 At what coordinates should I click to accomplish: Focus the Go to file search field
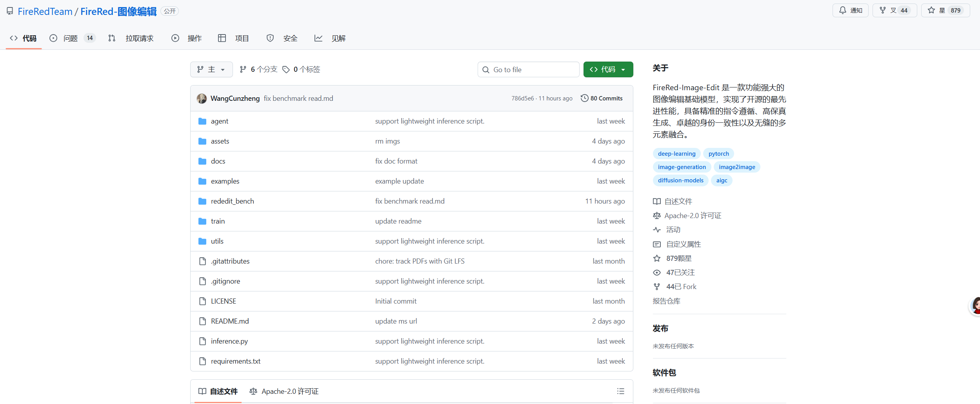click(529, 69)
